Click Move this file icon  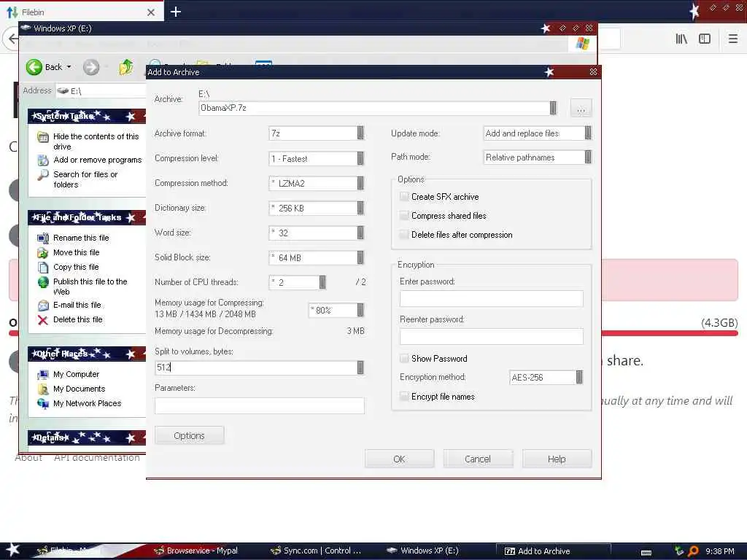point(43,253)
